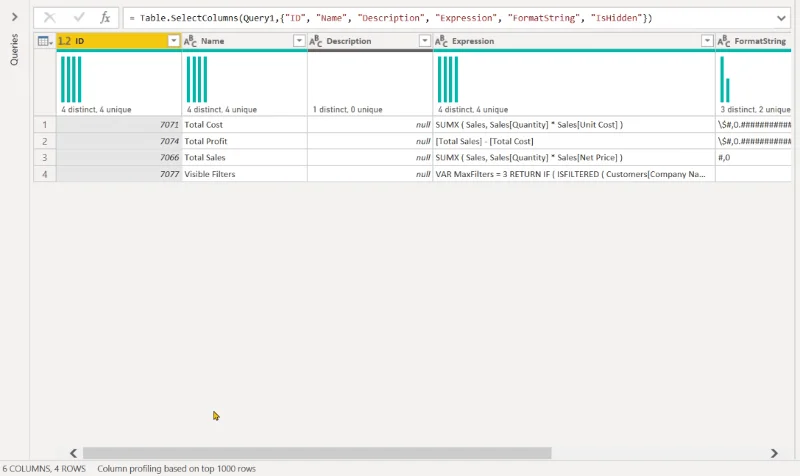Select cell with ID 7071
Viewport: 800px width, 476px height.
click(x=119, y=124)
